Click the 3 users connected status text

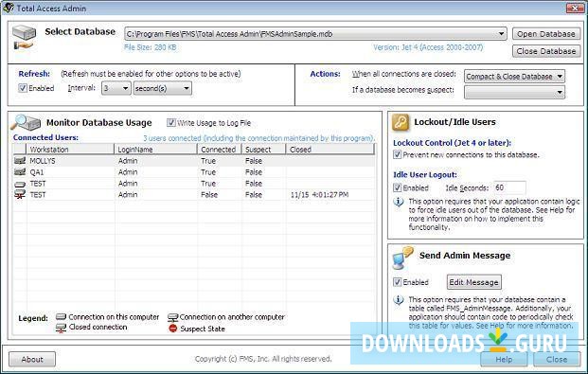(x=258, y=138)
